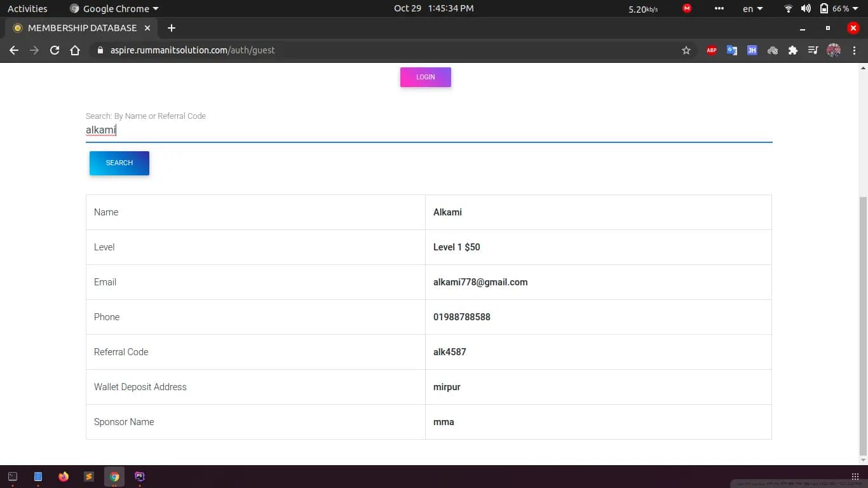
Task: Open the three-dot tray overflow
Action: tap(719, 8)
